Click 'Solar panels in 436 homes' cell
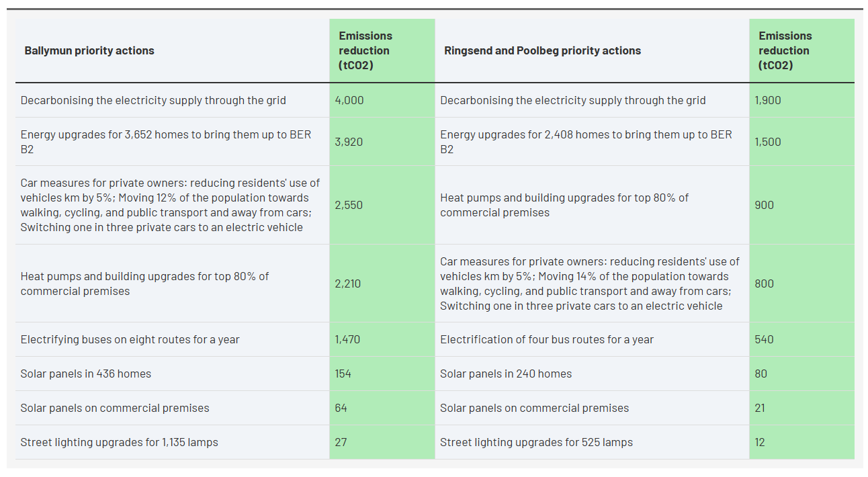The width and height of the screenshot is (868, 477). [x=86, y=374]
